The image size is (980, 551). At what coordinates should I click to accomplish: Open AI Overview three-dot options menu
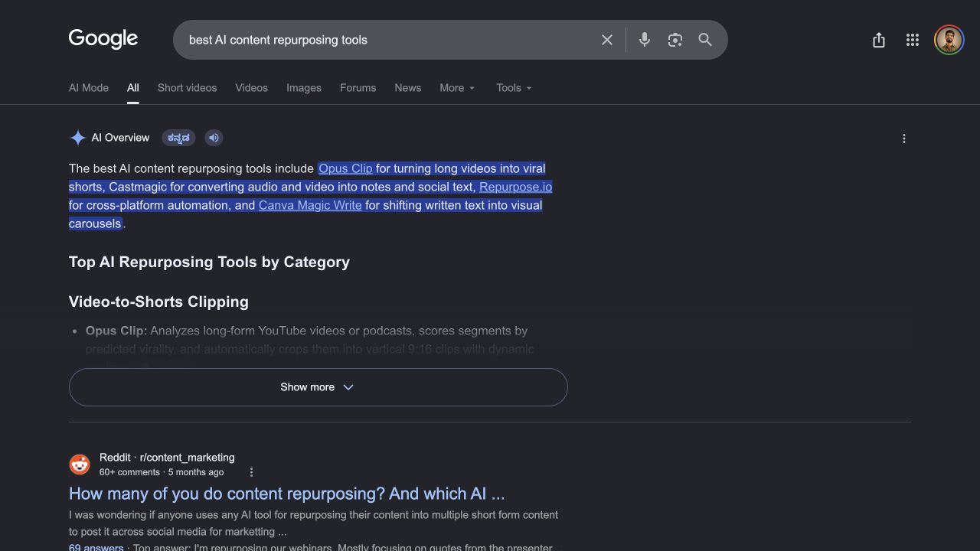point(904,139)
